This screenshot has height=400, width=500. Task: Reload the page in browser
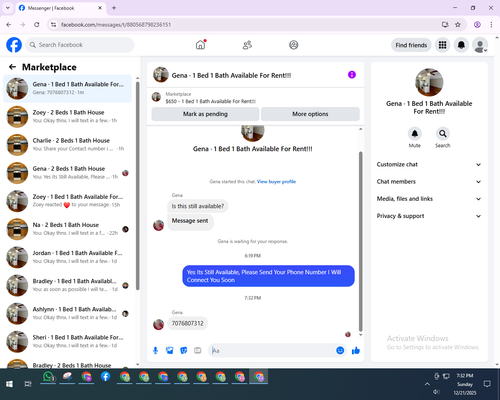(37, 25)
